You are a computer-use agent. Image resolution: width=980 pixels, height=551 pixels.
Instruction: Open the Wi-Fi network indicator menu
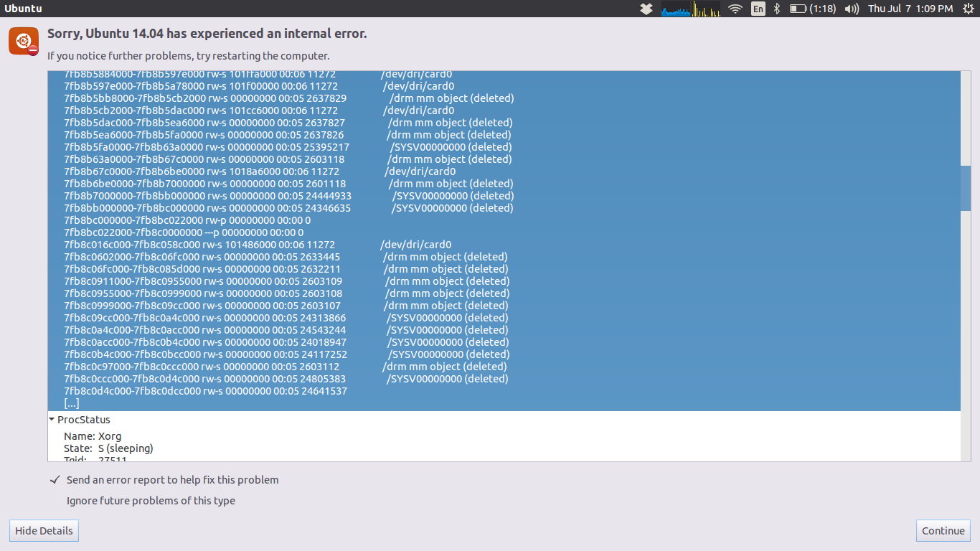[735, 9]
